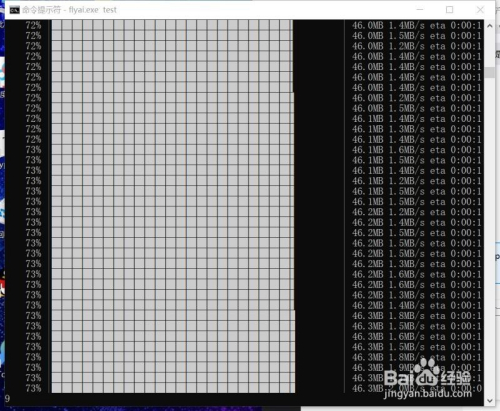Click the window title text 'flyai.exe test'
The height and width of the screenshot is (411, 500).
[93, 10]
